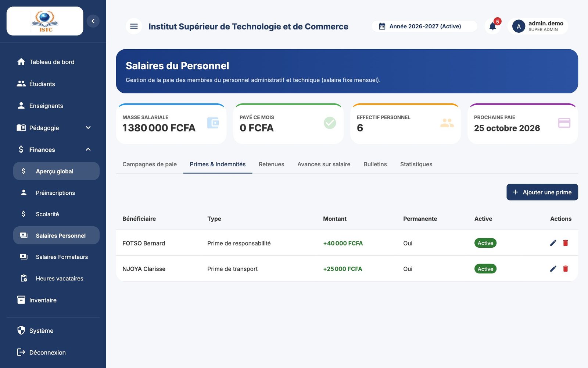Click the people icon in Effectif Personnel card

[447, 123]
